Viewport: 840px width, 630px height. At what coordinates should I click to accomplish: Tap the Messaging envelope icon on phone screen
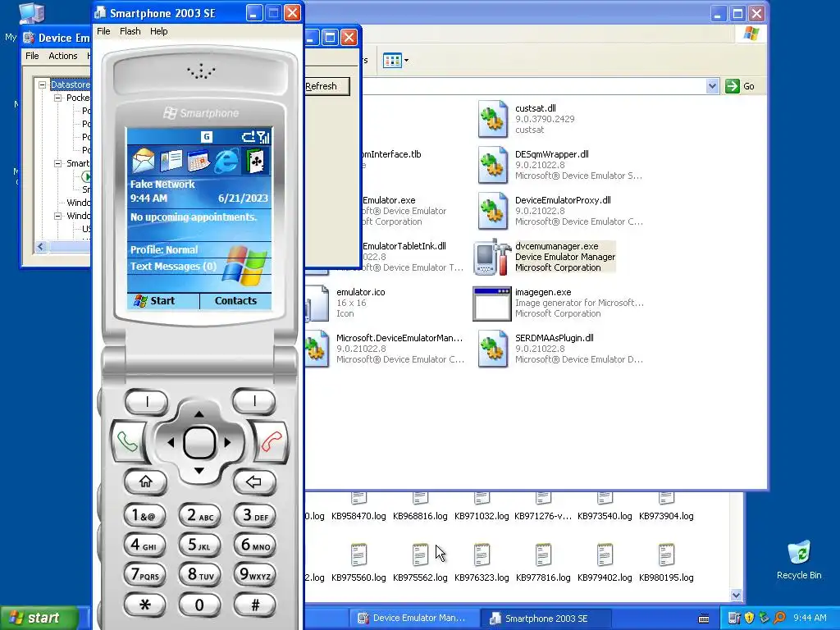(x=143, y=161)
